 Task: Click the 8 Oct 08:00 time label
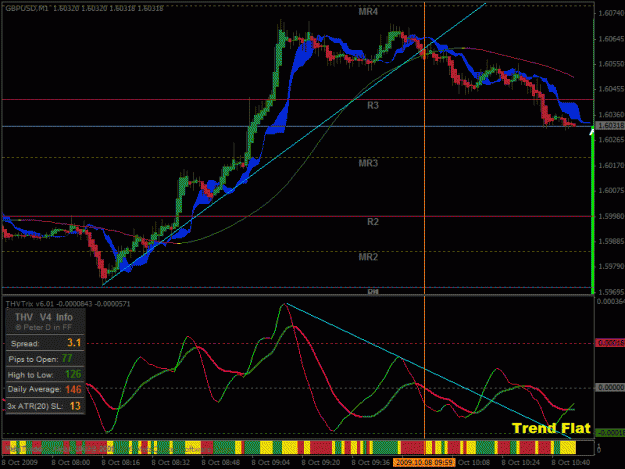point(71,463)
